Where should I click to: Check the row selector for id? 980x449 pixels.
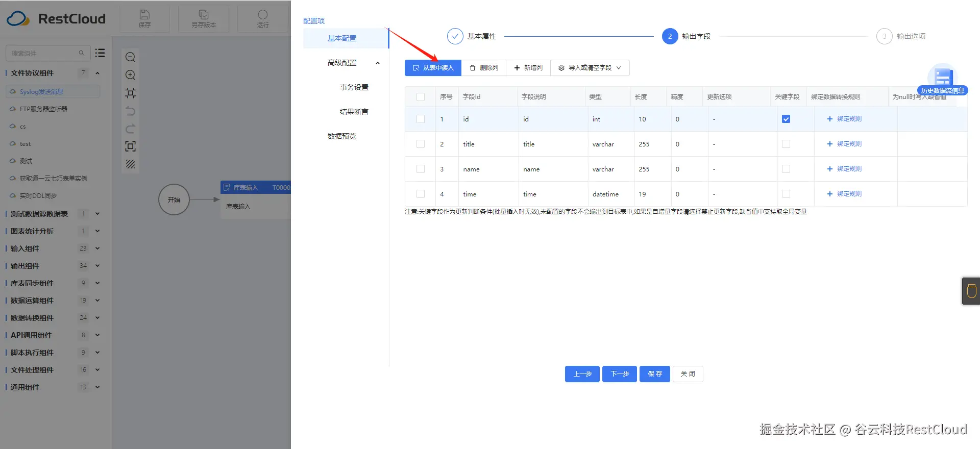pos(421,119)
